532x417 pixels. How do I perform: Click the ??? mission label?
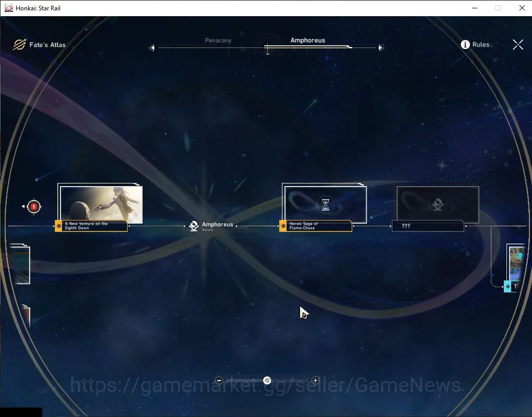pos(428,226)
